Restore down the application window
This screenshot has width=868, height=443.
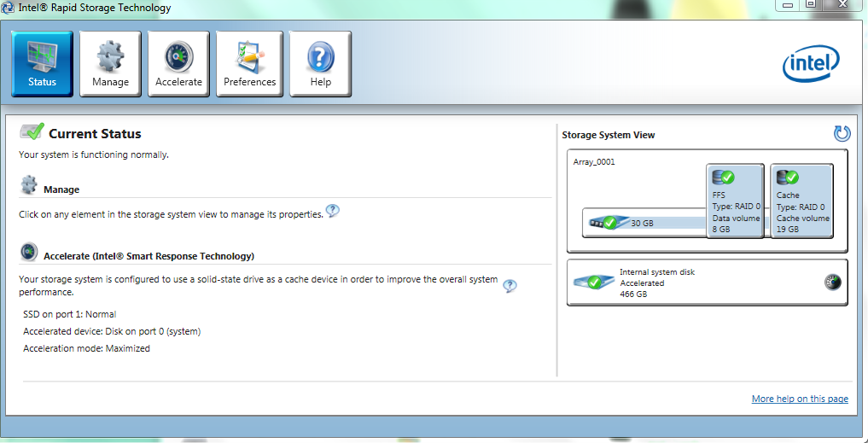[x=811, y=5]
